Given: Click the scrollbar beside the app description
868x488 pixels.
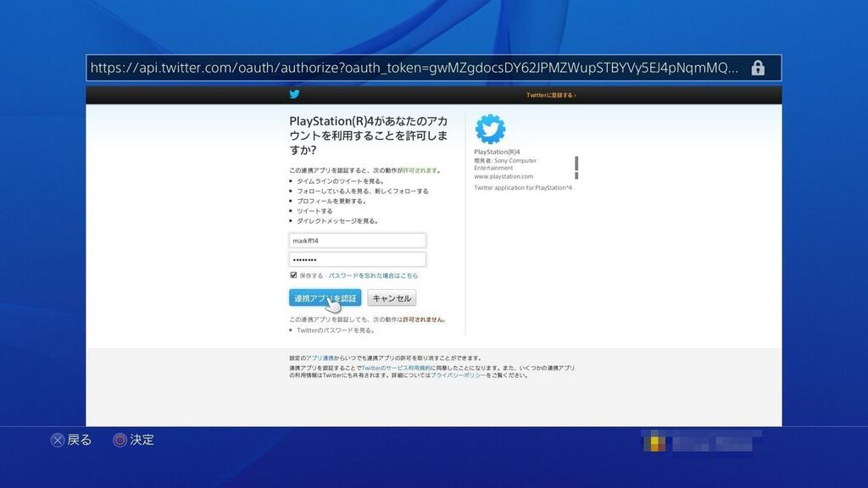Looking at the screenshot, I should [576, 165].
